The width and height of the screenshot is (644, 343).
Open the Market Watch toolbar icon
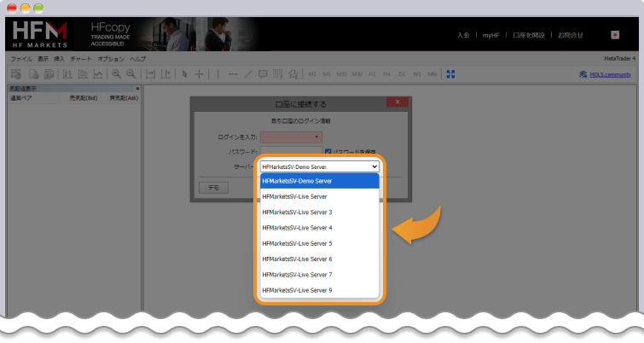point(16,74)
